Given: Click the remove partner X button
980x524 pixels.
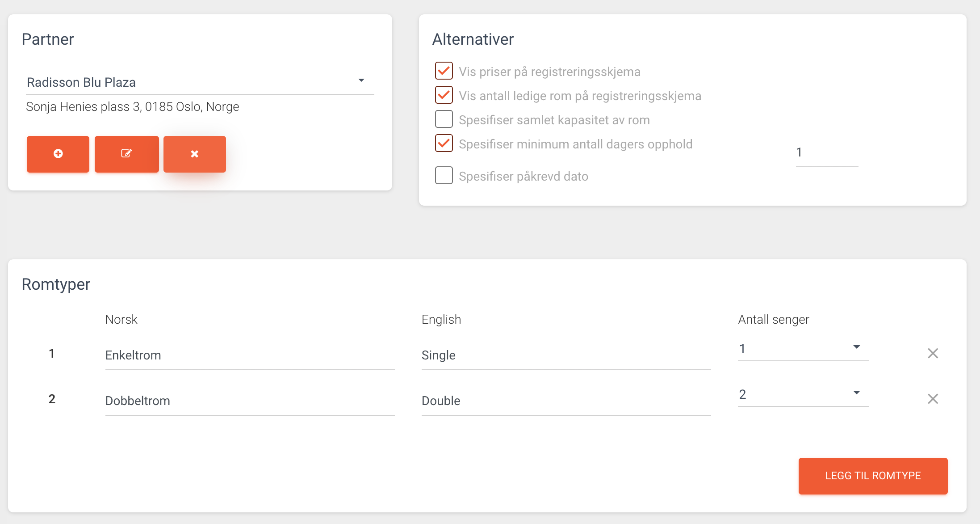Looking at the screenshot, I should coord(195,154).
